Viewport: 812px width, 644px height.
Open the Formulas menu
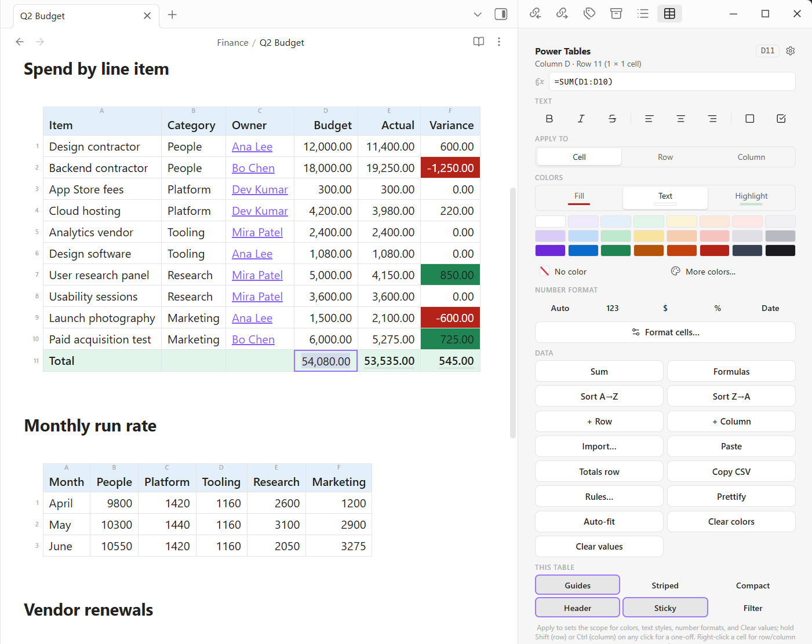click(731, 371)
